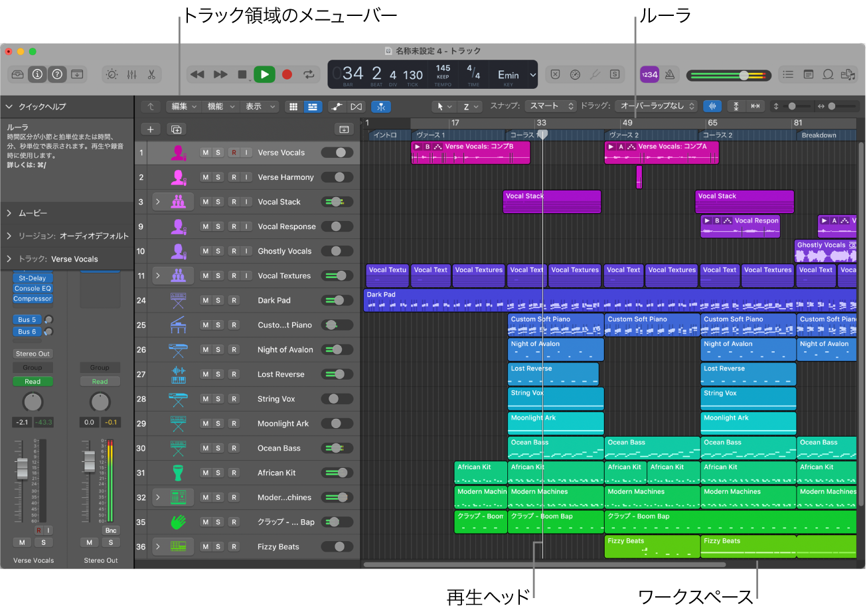
Task: Click the add track plus button
Action: point(151,129)
